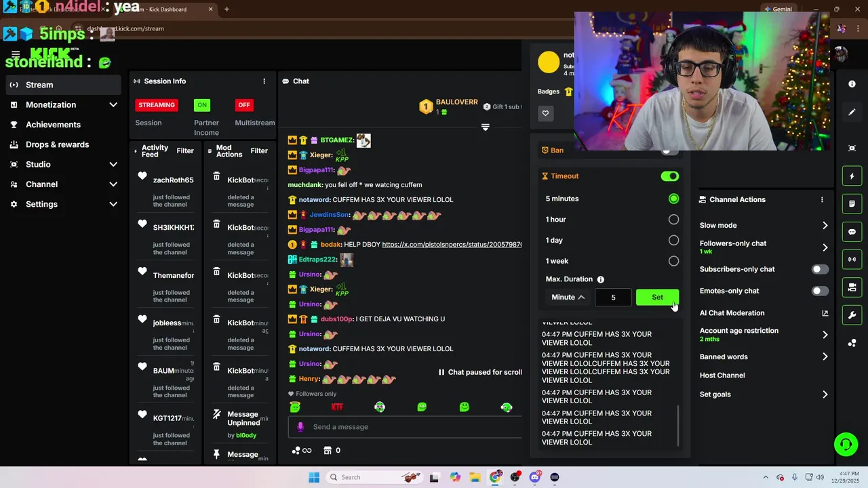Click the screen capture icon in right sidebar
Viewport: 868px width, 488px height.
[x=852, y=148]
